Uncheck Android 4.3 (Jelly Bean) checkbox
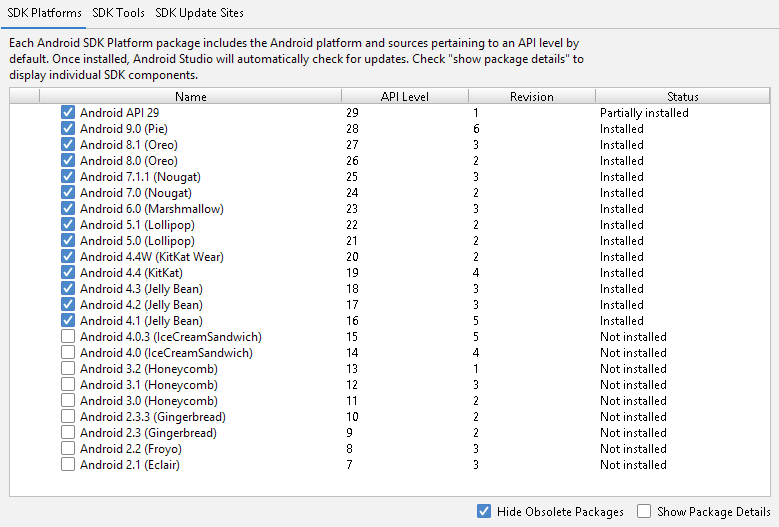 pos(68,288)
